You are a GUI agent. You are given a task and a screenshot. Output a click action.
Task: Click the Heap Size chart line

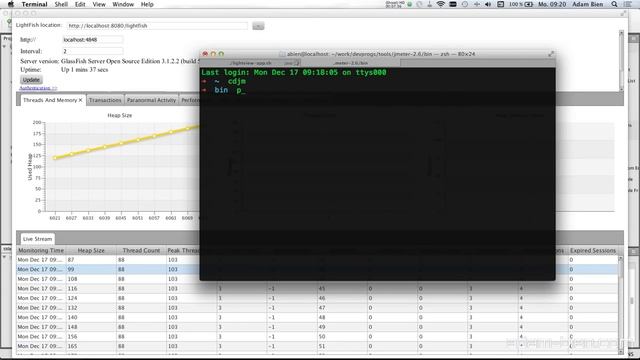[x=127, y=142]
